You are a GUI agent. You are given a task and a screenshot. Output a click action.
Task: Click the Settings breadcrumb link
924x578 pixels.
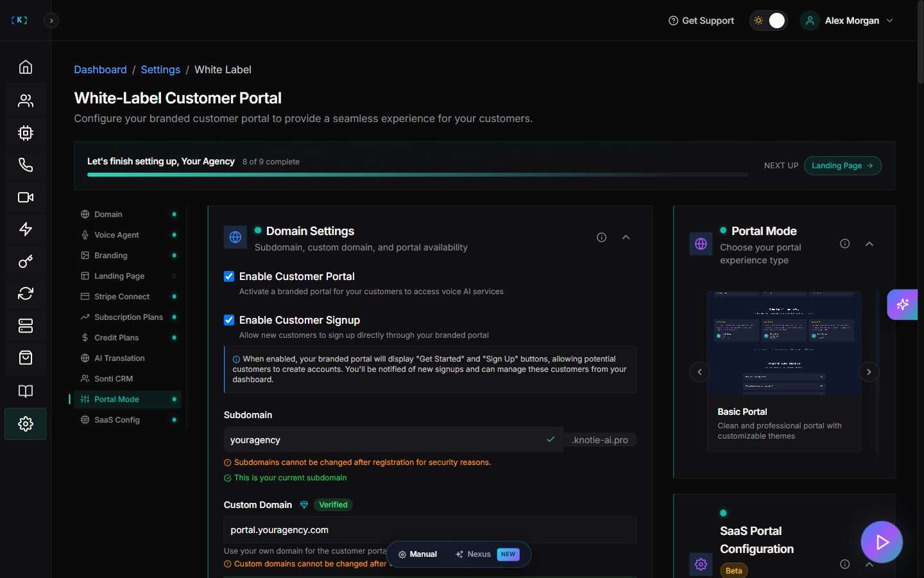coord(160,69)
